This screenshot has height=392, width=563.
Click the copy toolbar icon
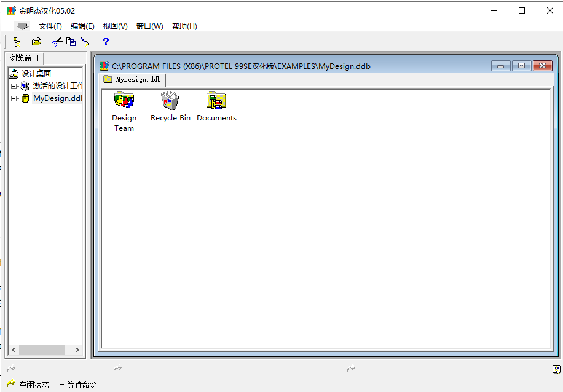tap(71, 42)
